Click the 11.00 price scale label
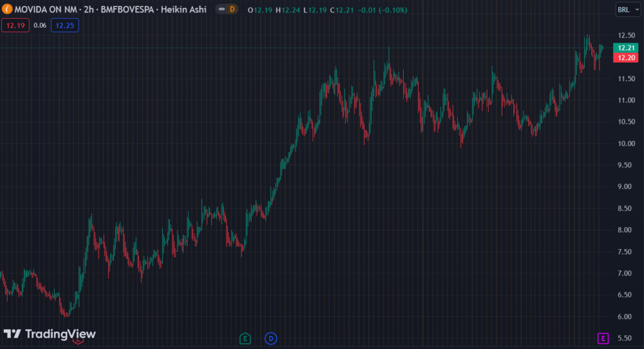The width and height of the screenshot is (644, 349). (x=626, y=100)
